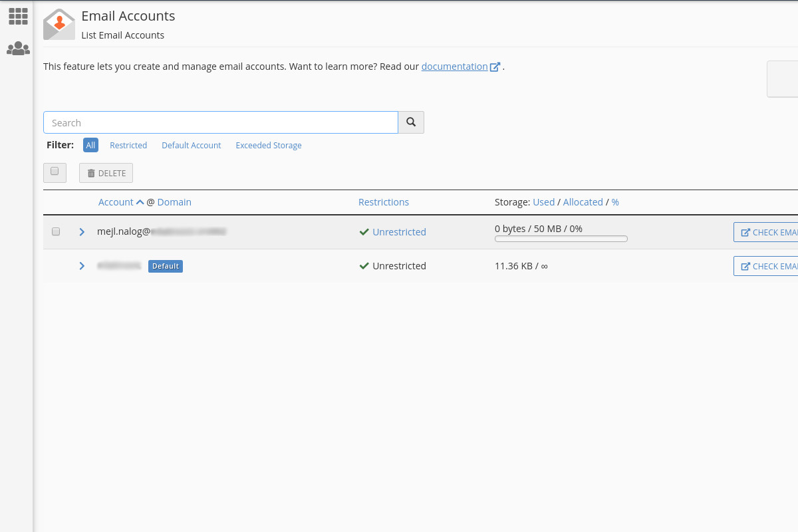Open the documentation link

click(454, 66)
